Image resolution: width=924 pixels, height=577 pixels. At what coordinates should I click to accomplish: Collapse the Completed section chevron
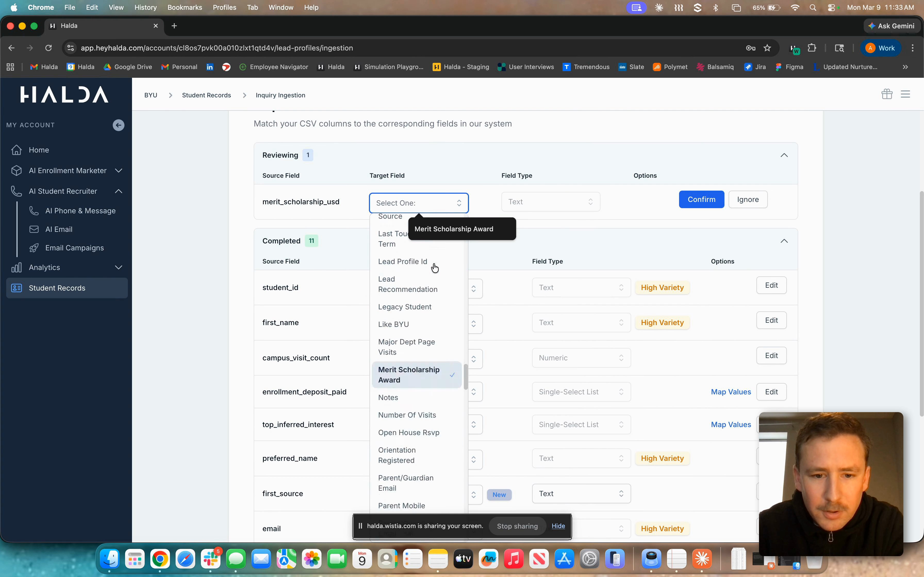click(x=784, y=241)
